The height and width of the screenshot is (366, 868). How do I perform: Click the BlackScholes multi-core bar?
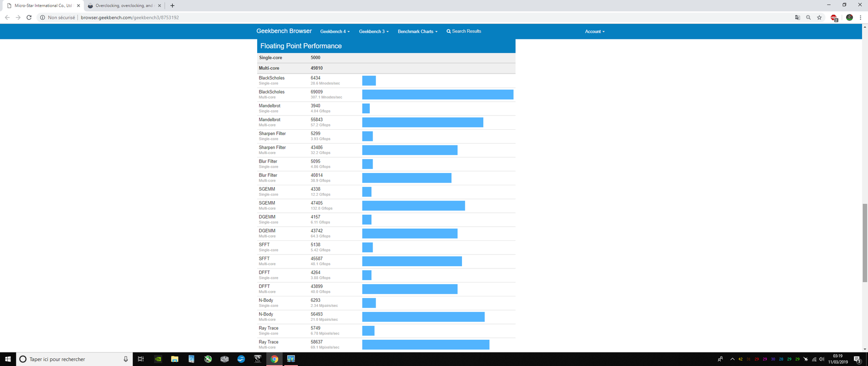click(438, 94)
